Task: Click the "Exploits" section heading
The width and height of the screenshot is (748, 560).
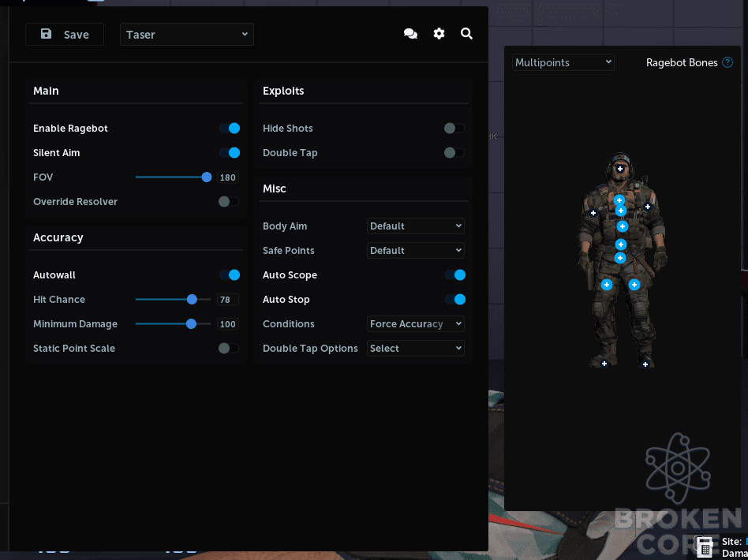Action: 283,91
